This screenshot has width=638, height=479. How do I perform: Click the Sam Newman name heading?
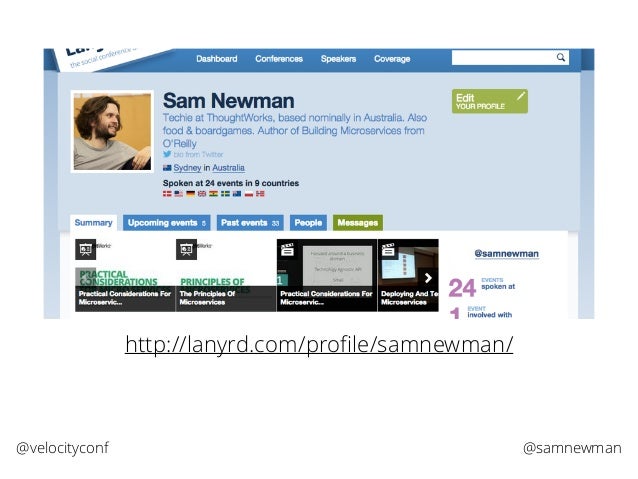point(228,101)
